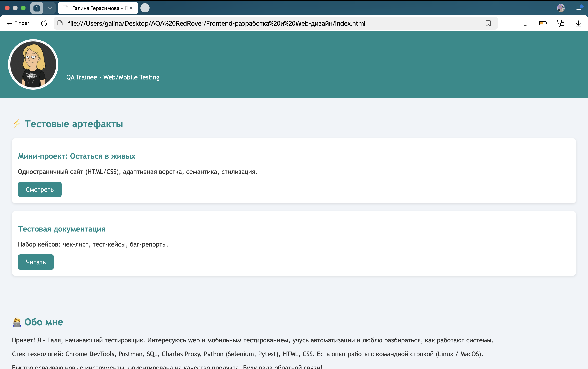588x369 pixels.
Task: Expand the tab list chevron dropdown
Action: 50,8
